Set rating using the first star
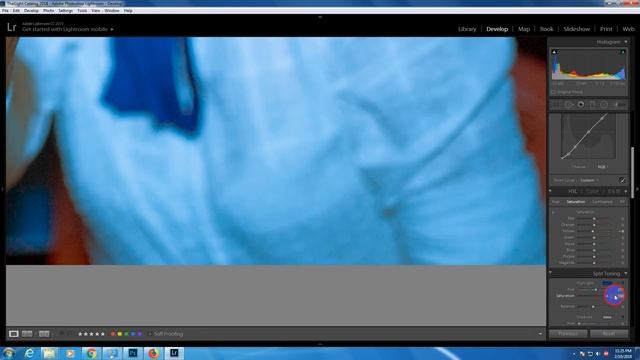640x360 pixels. [80, 334]
